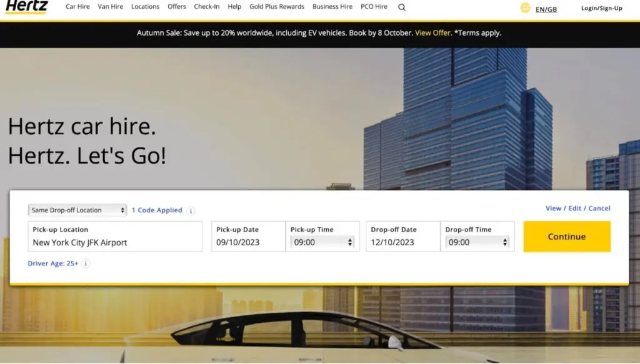Open the info icon next to Driver Age
Screen dimensions: 640x364
86,263
